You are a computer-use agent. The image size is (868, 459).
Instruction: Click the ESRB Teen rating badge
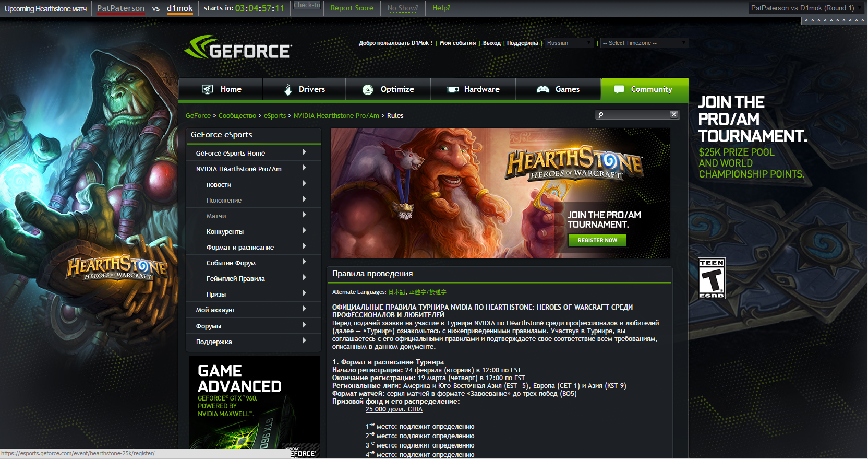click(x=712, y=278)
